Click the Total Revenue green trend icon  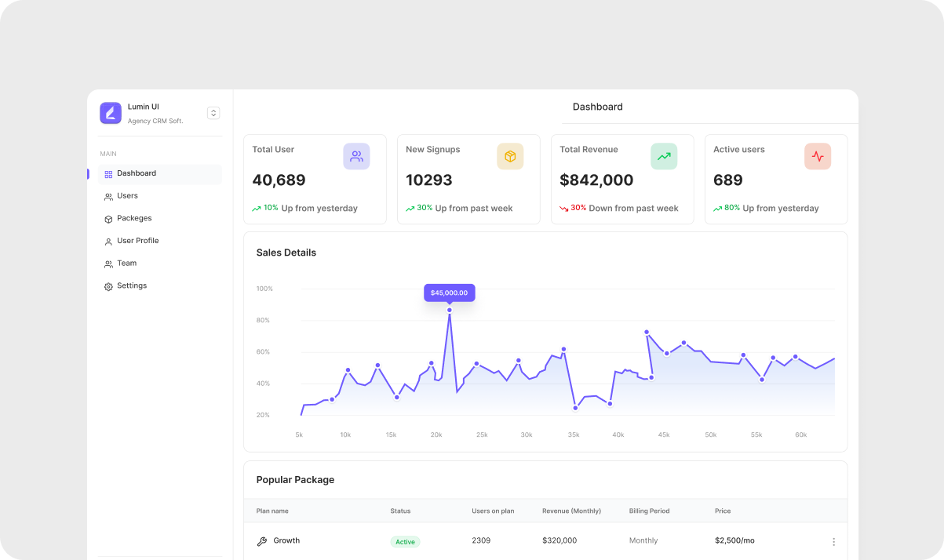[x=664, y=156]
